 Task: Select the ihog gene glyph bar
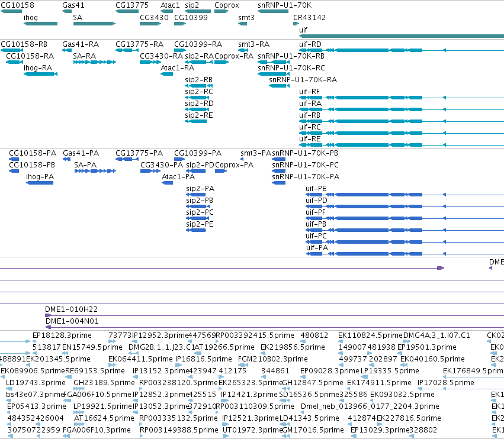(40, 24)
